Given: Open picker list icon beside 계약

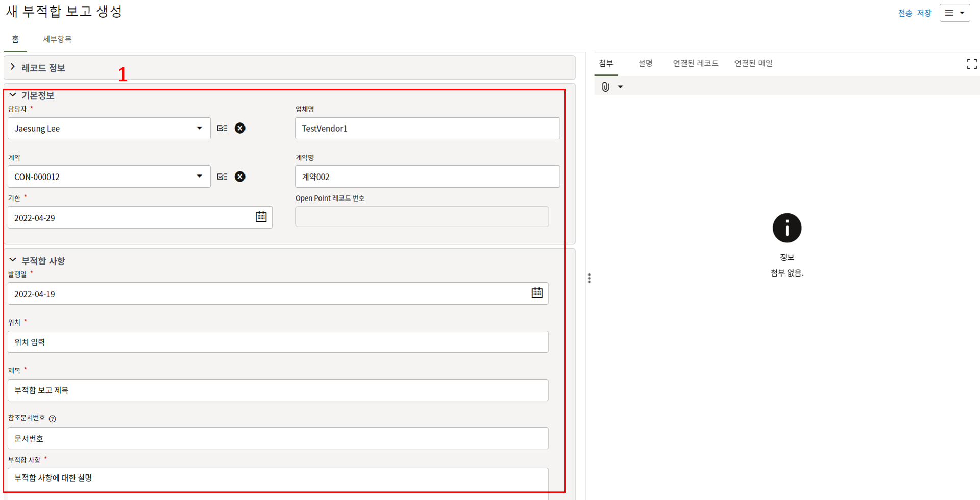Looking at the screenshot, I should (x=222, y=177).
